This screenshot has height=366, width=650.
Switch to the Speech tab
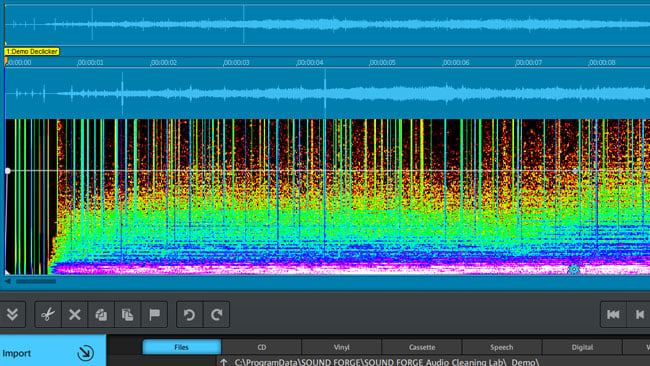tap(502, 347)
